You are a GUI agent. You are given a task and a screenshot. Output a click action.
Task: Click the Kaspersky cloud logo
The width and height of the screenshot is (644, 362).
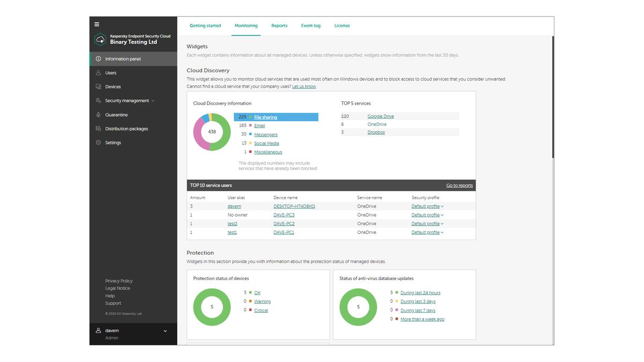[99, 39]
